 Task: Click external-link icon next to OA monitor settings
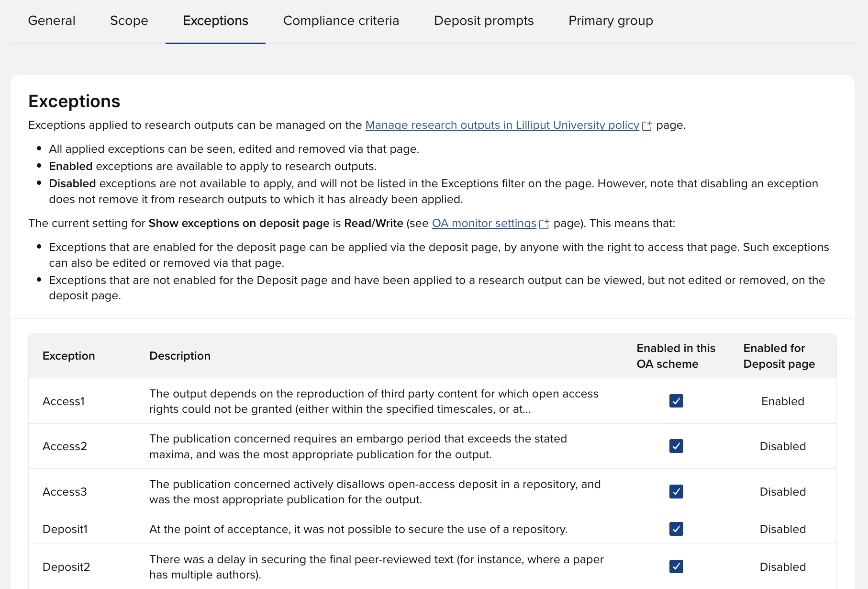click(x=544, y=224)
